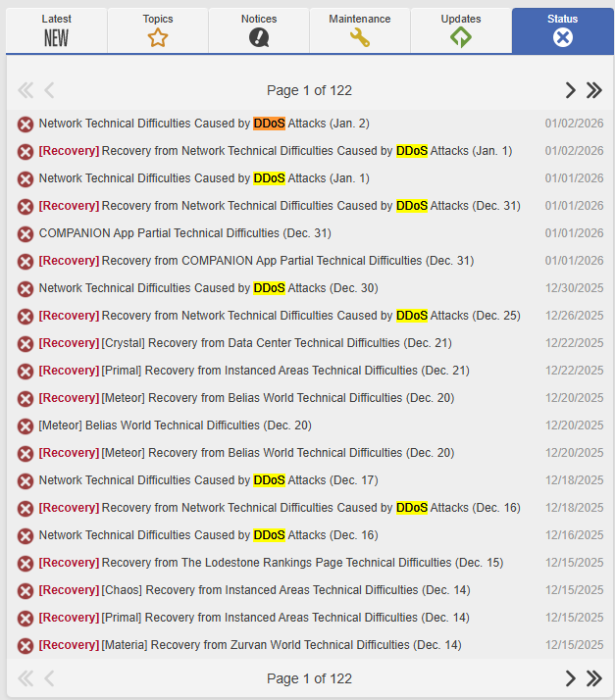The height and width of the screenshot is (700, 615).
Task: Open Primal Instanced Areas recovery (Dec. 21)
Action: pos(254,371)
